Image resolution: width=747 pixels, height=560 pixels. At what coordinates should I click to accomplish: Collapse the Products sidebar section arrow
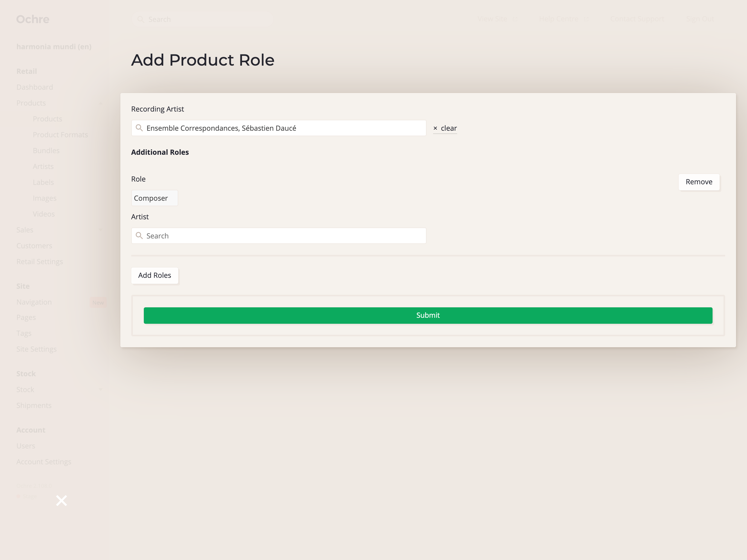click(100, 103)
